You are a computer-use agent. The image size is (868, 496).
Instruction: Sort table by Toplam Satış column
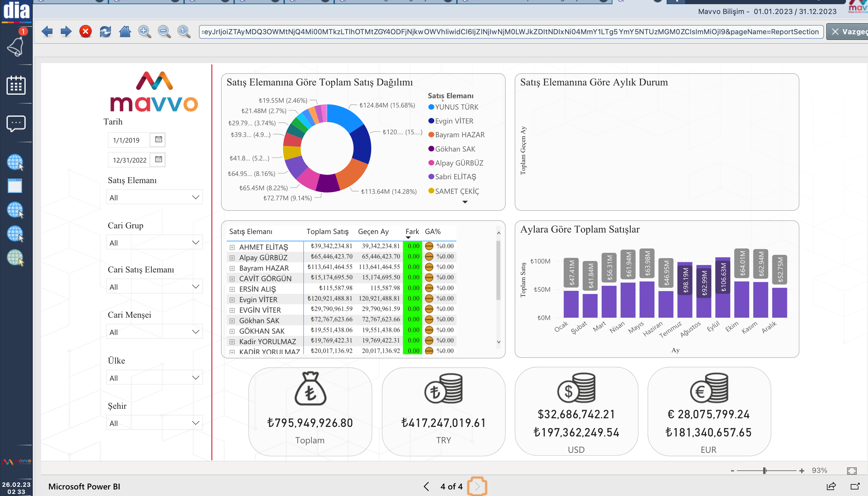pyautogui.click(x=327, y=231)
